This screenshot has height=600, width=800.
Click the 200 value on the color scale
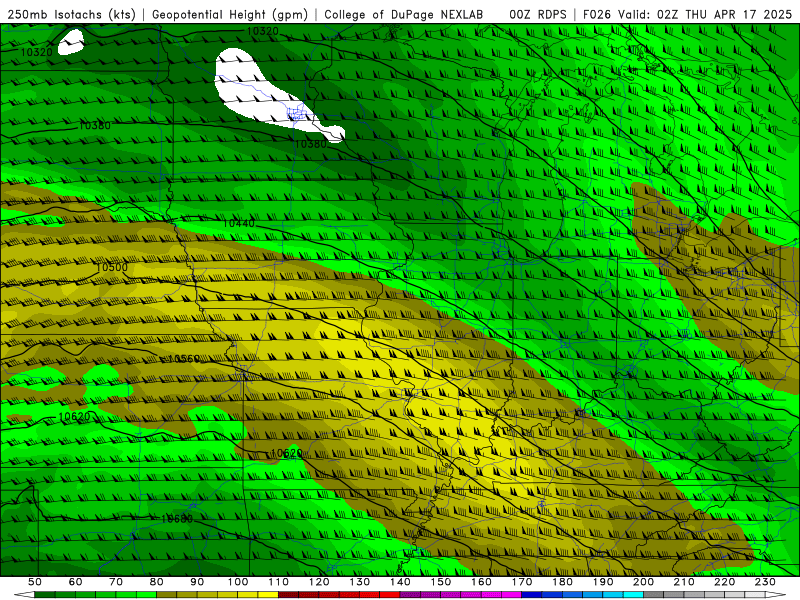click(644, 582)
